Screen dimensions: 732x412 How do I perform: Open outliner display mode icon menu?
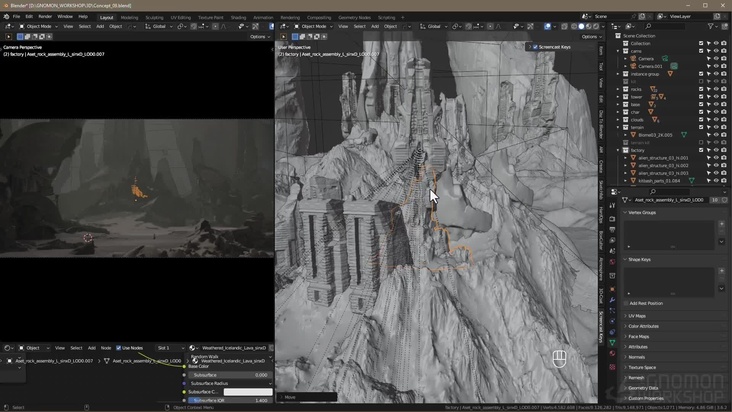click(x=630, y=27)
